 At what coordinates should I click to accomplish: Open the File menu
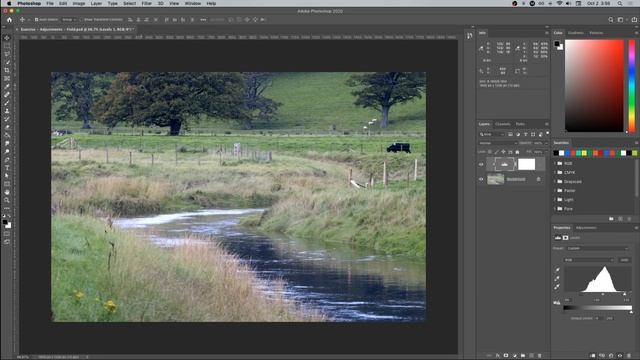click(x=50, y=3)
